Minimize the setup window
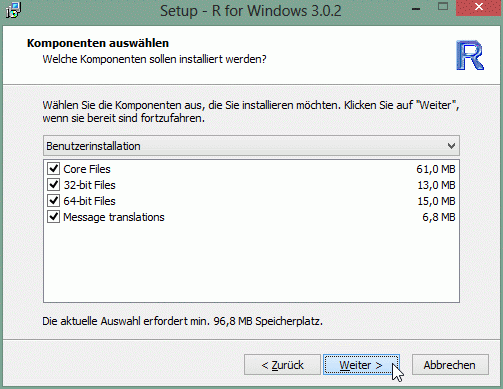Viewport: 503px width, 389px height. tap(416, 9)
